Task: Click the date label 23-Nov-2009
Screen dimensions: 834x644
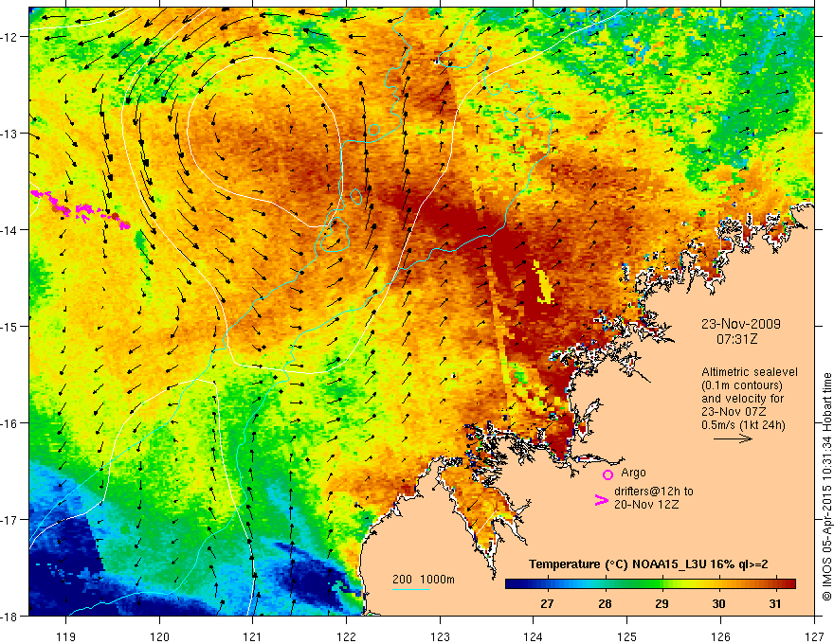Action: click(x=740, y=324)
